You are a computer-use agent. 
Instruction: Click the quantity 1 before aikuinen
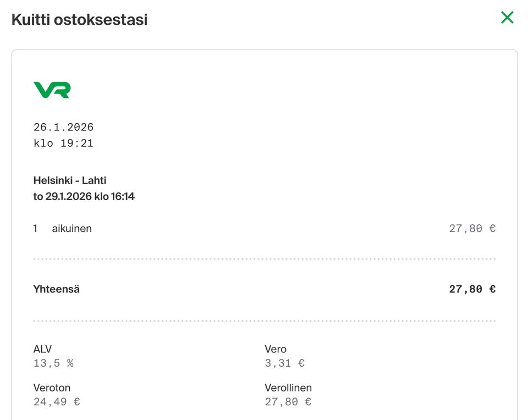pyautogui.click(x=35, y=229)
